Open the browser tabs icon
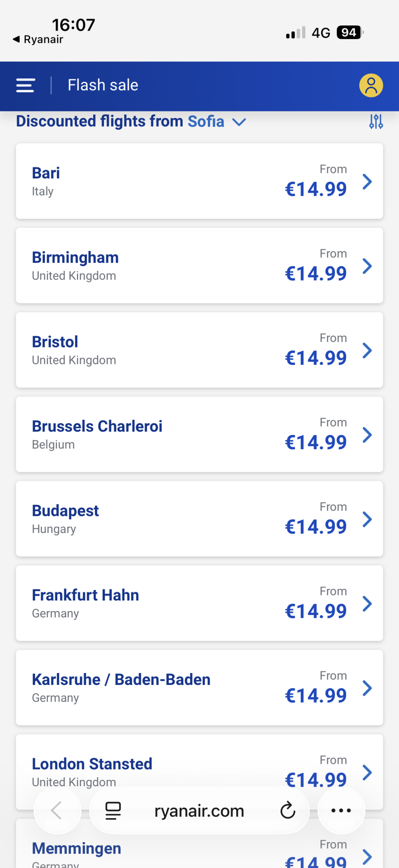This screenshot has height=868, width=399. coord(113,810)
